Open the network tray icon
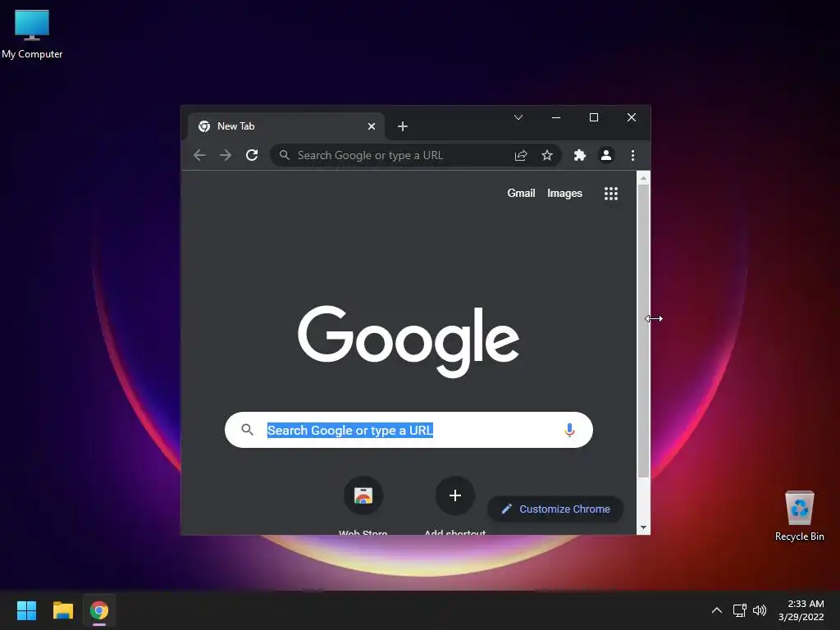 pyautogui.click(x=740, y=610)
